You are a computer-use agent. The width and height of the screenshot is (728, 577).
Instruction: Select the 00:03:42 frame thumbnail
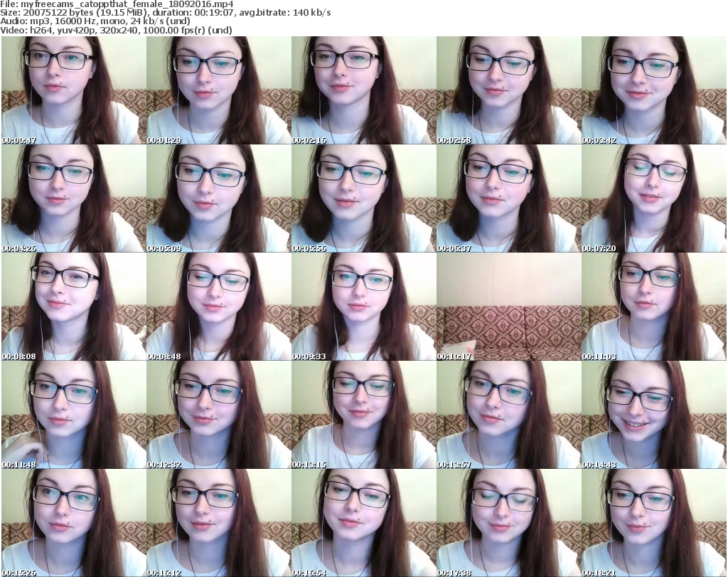pos(653,90)
